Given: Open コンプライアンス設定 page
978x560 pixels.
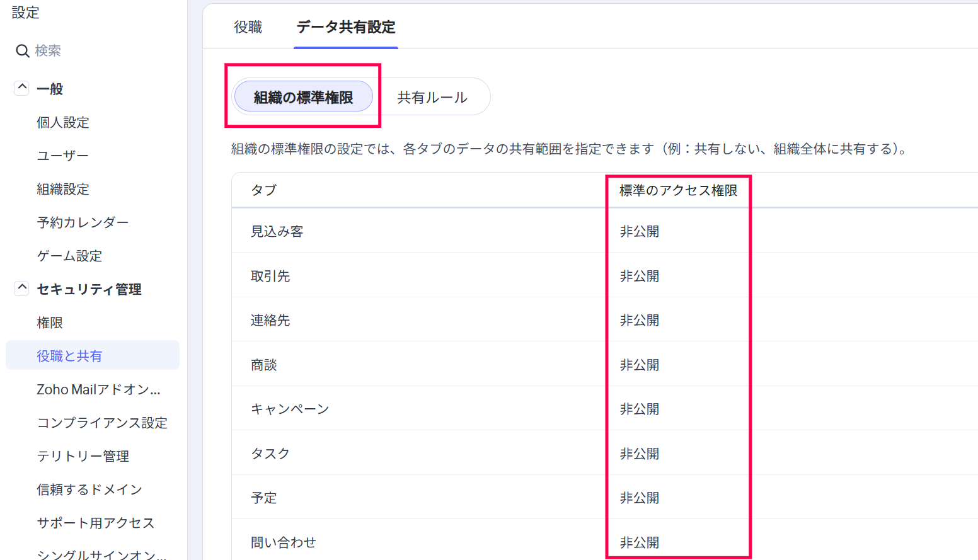Looking at the screenshot, I should pos(102,423).
